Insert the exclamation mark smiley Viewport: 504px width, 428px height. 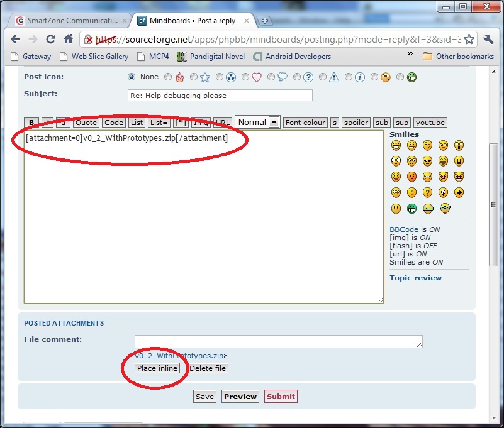pyautogui.click(x=412, y=193)
